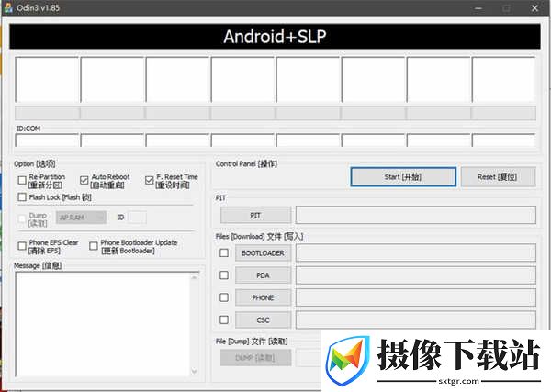The image size is (551, 392).
Task: Click the PIT file button
Action: (256, 215)
